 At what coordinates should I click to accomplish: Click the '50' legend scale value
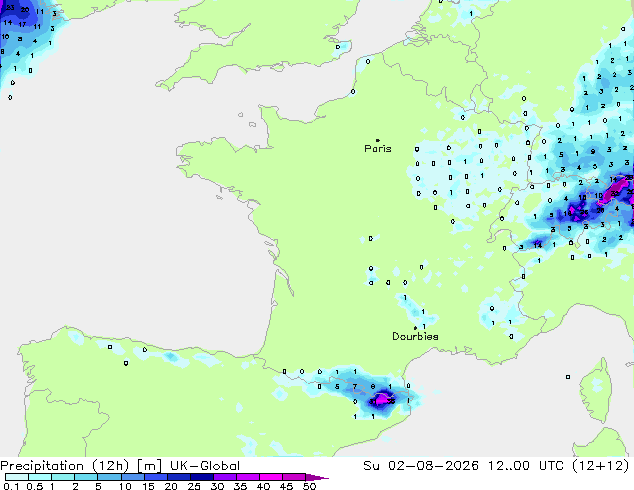click(309, 486)
